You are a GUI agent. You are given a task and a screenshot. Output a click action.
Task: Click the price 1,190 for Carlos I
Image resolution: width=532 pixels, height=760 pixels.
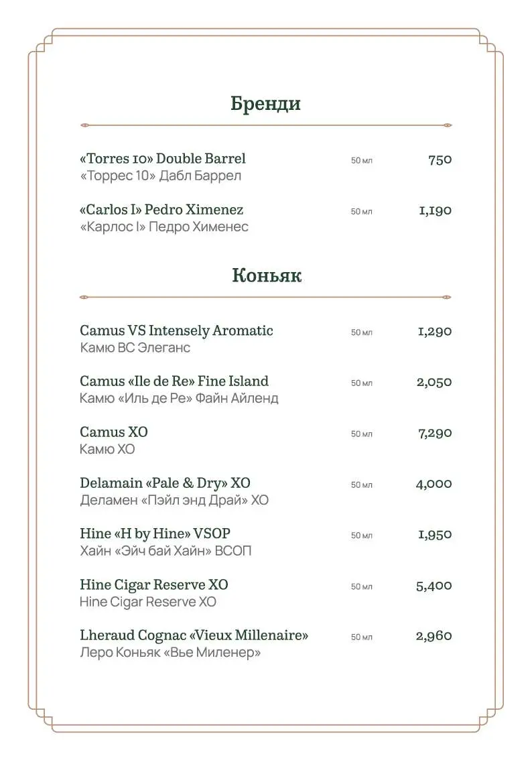pyautogui.click(x=435, y=210)
